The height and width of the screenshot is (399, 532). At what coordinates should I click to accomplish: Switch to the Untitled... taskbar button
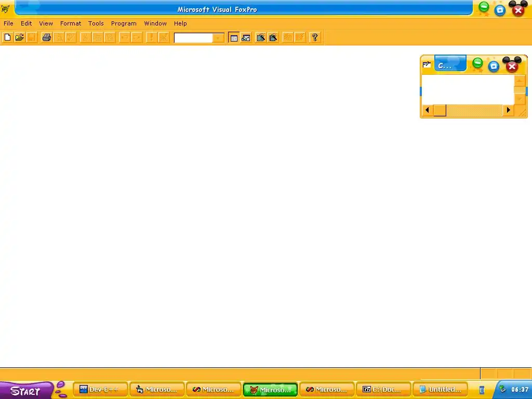tap(440, 390)
